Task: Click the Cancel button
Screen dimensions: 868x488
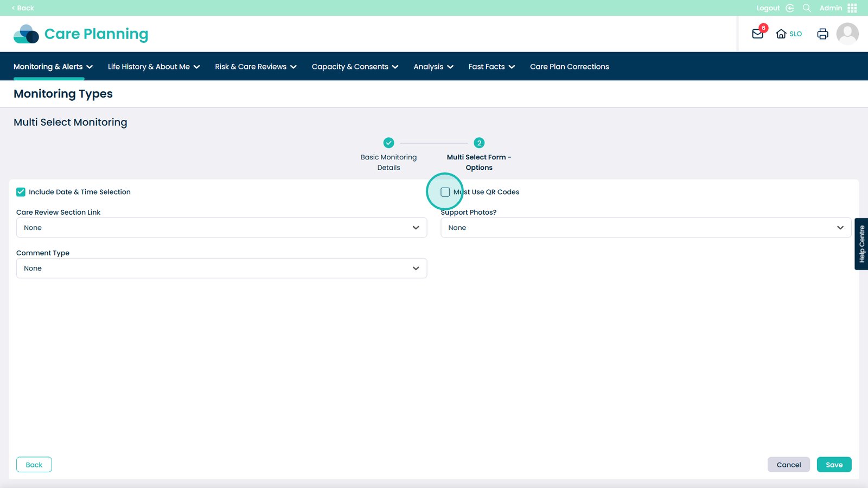Action: pyautogui.click(x=788, y=465)
